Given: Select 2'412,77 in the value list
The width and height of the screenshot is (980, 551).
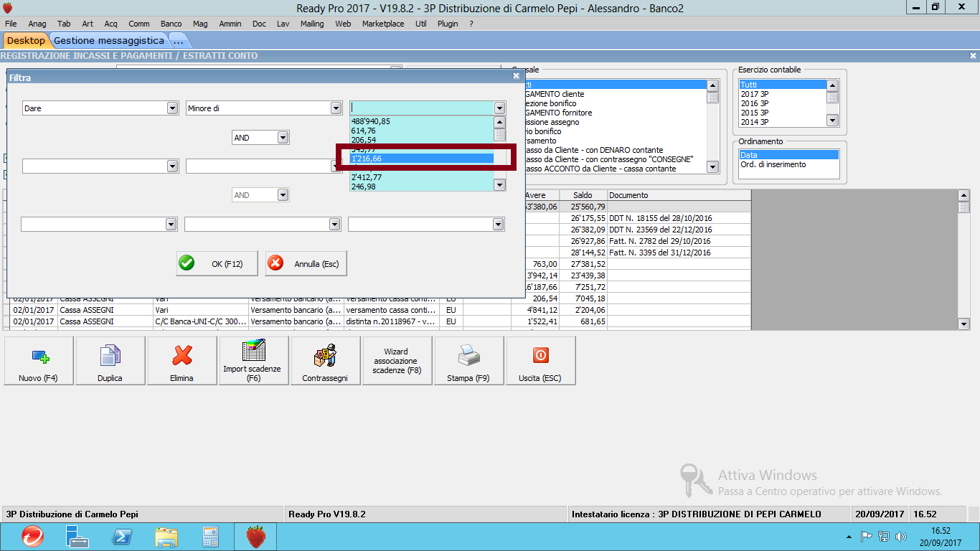Looking at the screenshot, I should (421, 177).
